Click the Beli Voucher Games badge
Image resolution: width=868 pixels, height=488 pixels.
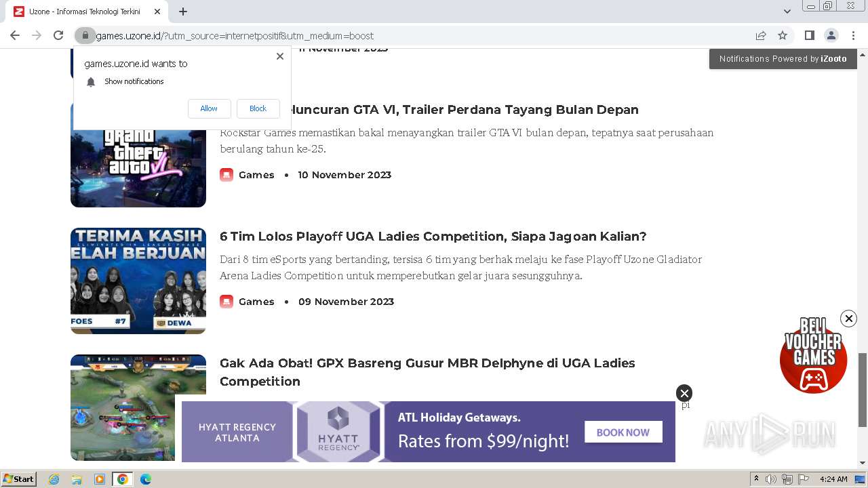tap(814, 355)
